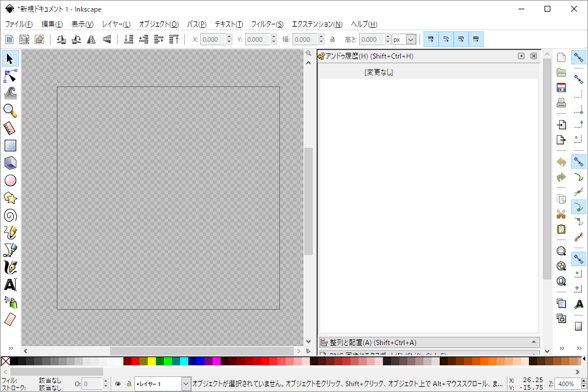The width and height of the screenshot is (588, 392).
Task: Select the Zoom magnifier tool
Action: (x=10, y=111)
